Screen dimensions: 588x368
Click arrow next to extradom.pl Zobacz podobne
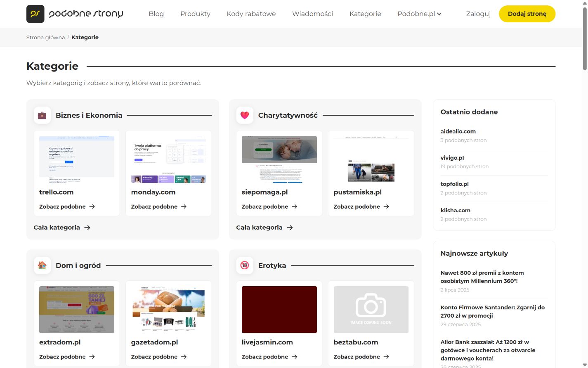pyautogui.click(x=92, y=357)
